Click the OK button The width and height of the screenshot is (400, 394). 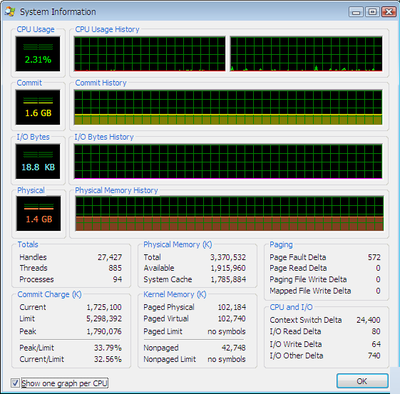(x=362, y=381)
